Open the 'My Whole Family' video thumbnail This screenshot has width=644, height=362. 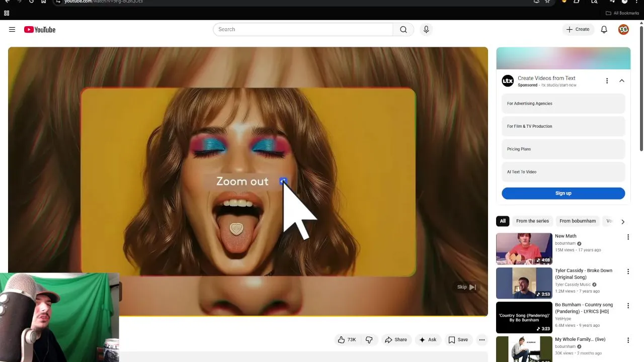pyautogui.click(x=524, y=349)
